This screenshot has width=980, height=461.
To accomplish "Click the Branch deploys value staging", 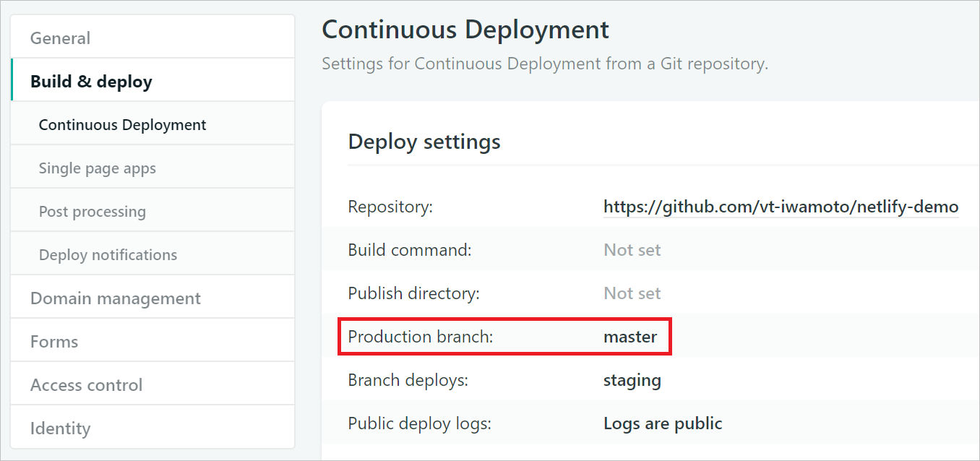I will coord(632,379).
